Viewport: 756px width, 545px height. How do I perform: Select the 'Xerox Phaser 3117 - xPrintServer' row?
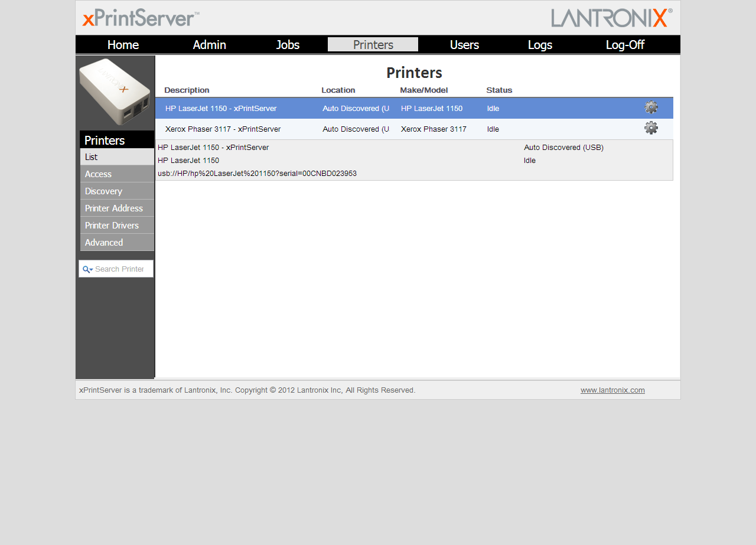point(414,129)
